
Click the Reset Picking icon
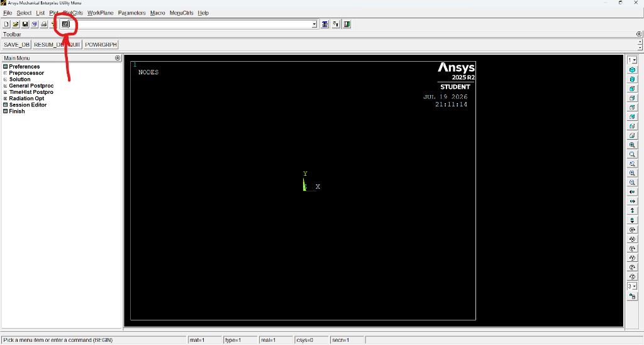336,25
